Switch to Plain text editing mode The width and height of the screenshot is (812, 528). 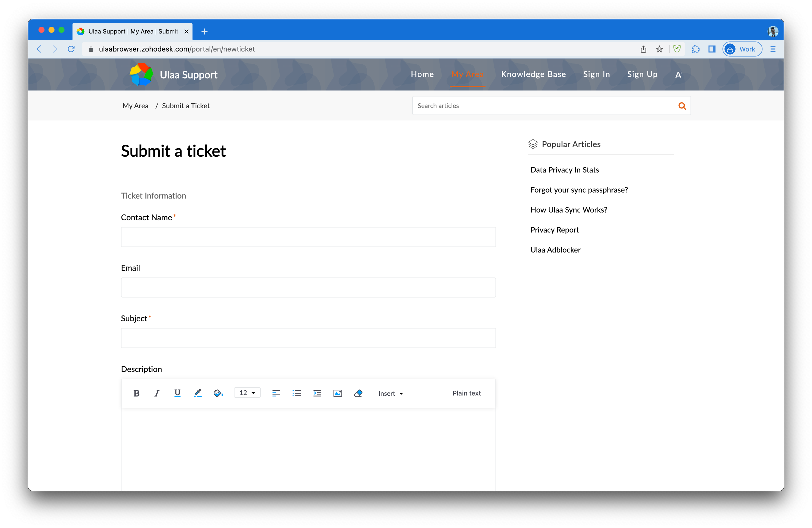467,393
